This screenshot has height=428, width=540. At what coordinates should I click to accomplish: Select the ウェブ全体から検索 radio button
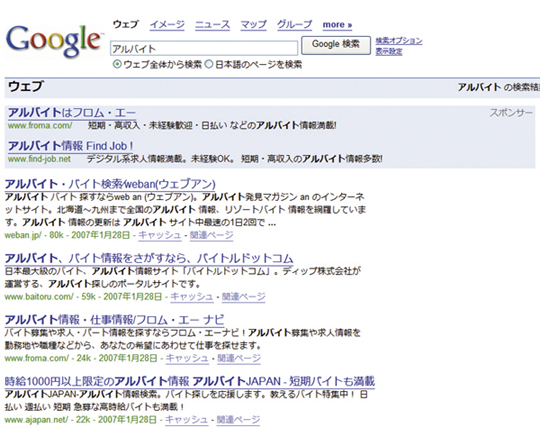point(117,64)
